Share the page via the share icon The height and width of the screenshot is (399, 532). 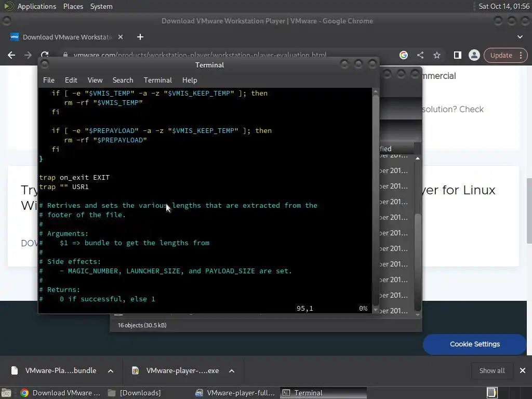[420, 55]
